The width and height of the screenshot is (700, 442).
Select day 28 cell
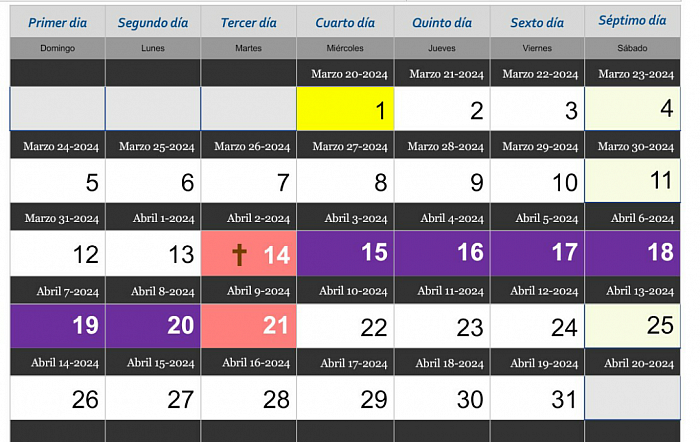click(249, 398)
